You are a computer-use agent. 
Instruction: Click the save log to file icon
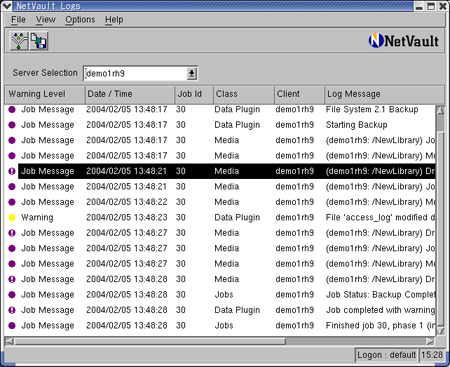39,41
